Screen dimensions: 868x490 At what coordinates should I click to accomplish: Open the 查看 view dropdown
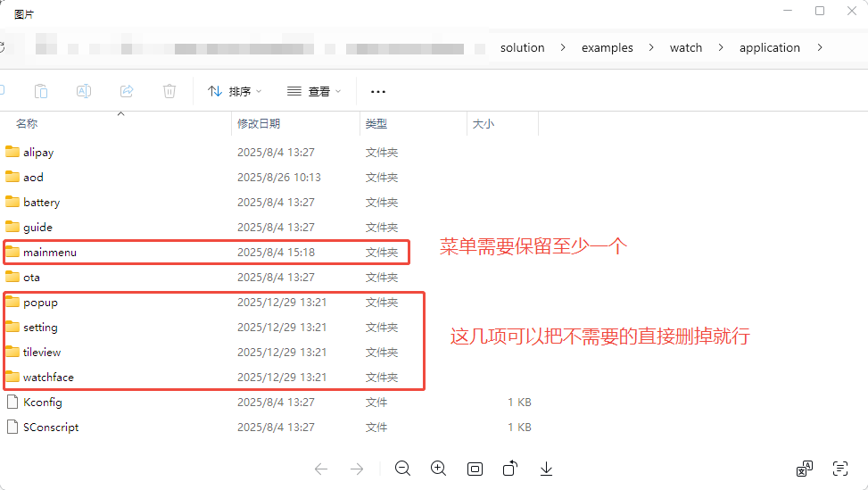[314, 91]
